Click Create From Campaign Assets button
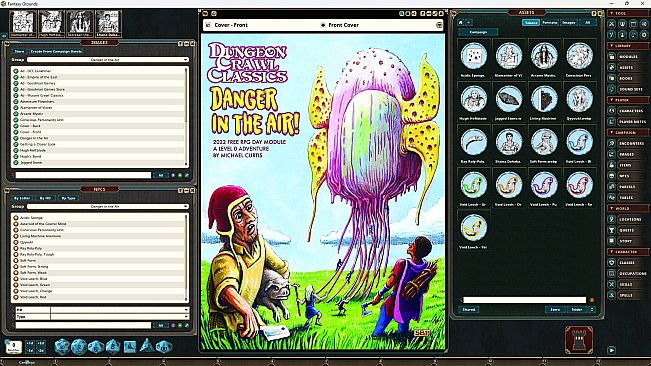Image resolution: width=651 pixels, height=366 pixels. (x=56, y=51)
